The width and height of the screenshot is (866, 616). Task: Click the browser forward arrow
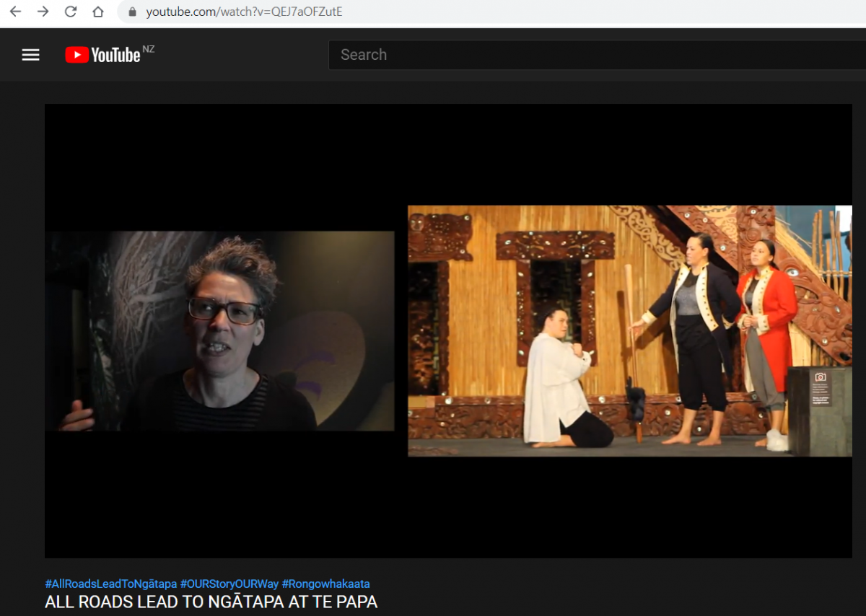point(43,12)
